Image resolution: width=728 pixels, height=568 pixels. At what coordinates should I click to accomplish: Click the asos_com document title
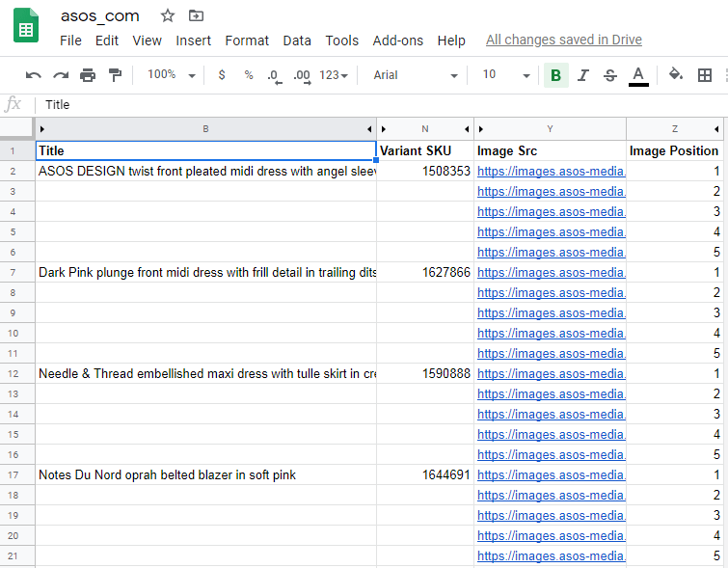point(100,15)
